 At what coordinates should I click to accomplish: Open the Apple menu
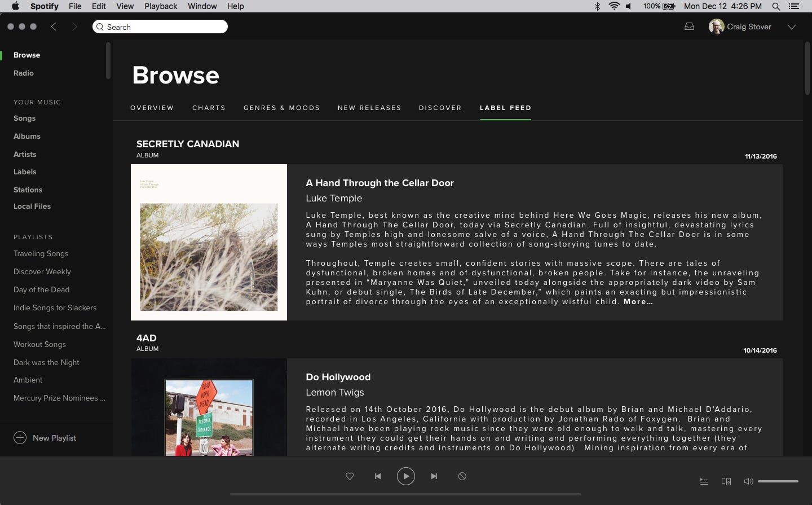click(15, 6)
